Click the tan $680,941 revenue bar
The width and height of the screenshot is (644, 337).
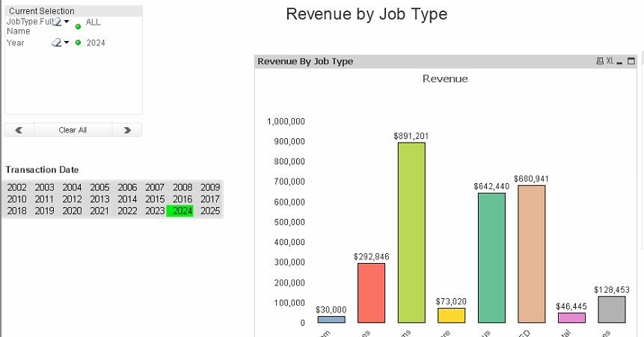532,254
